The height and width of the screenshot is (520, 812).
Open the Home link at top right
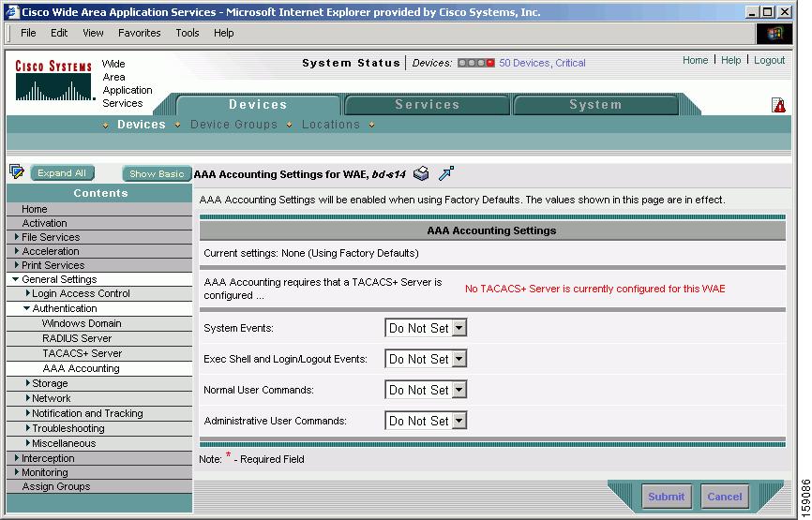(695, 60)
